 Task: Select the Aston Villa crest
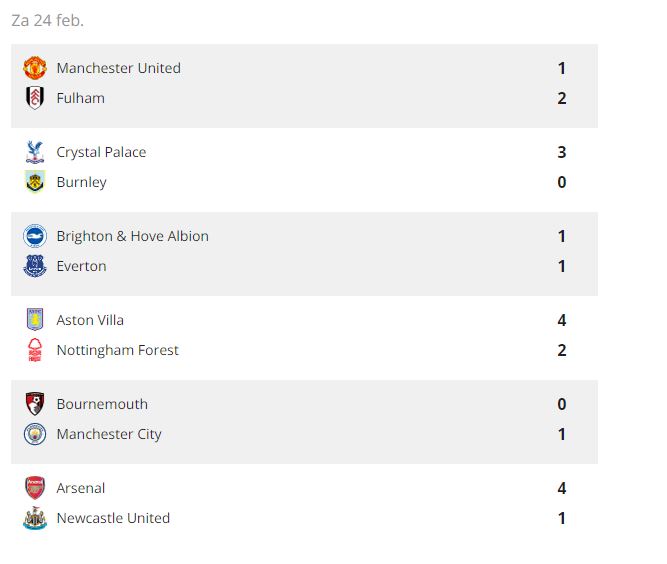click(x=35, y=320)
